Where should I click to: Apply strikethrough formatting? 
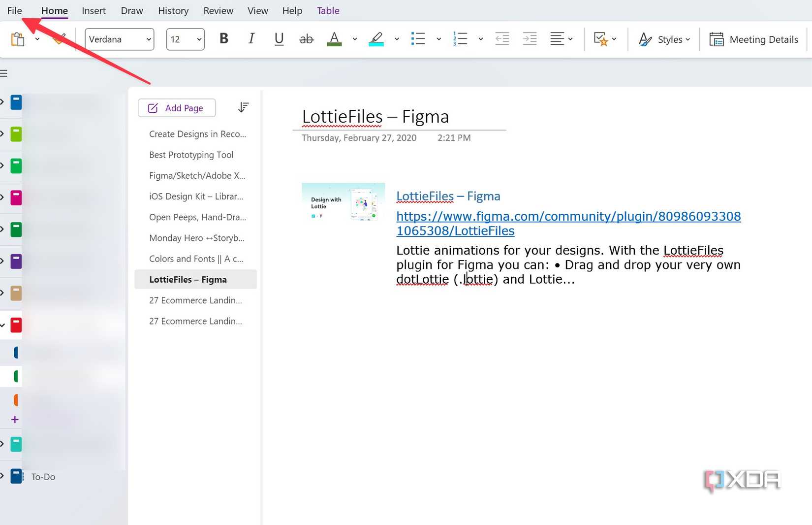point(306,39)
